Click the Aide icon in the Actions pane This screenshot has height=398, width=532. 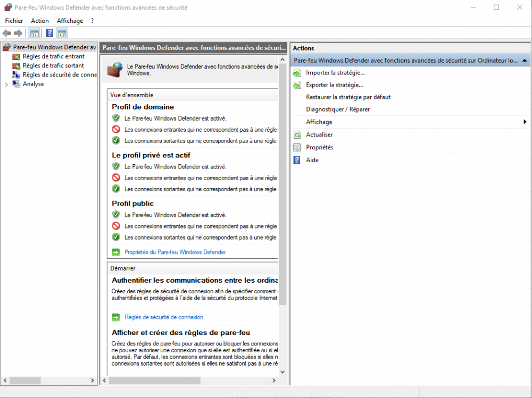pyautogui.click(x=297, y=160)
